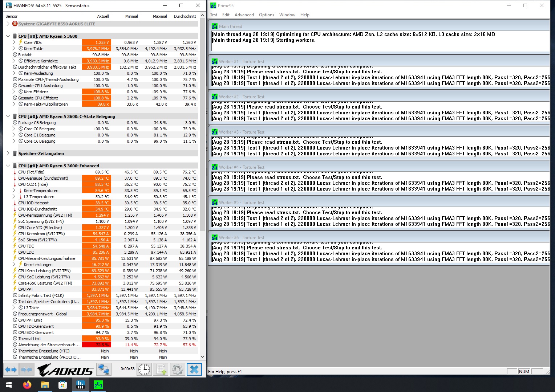Open the Windows Start menu

(9, 385)
